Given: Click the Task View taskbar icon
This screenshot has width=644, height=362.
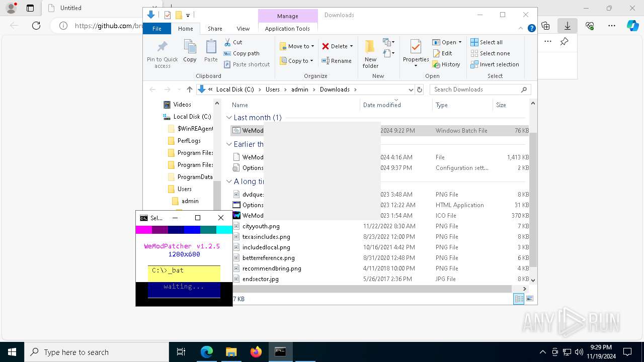Looking at the screenshot, I should (x=181, y=352).
